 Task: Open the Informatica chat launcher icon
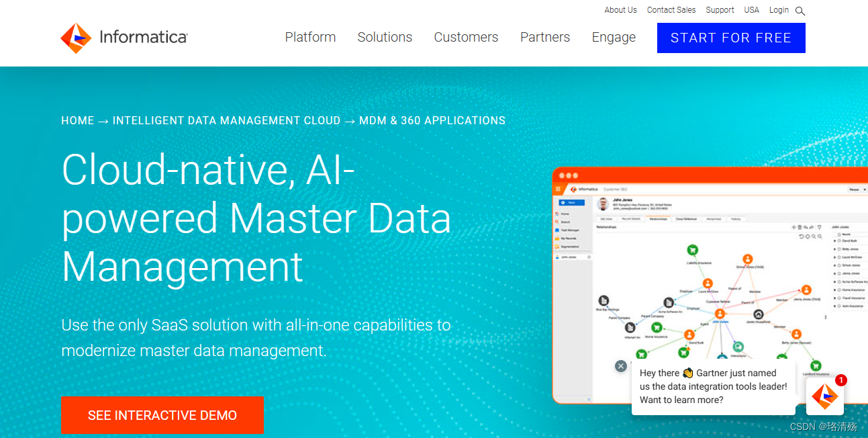click(x=825, y=396)
